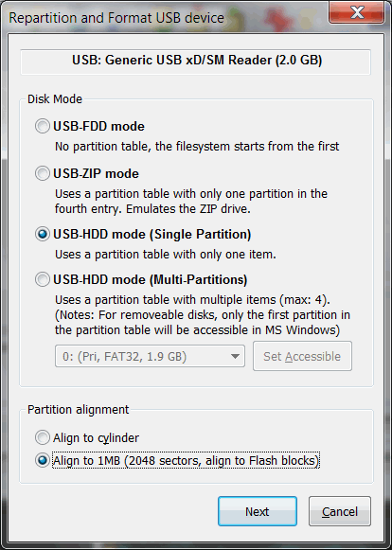Screen dimensions: 392x550
Task: Click the Partition alignment group label
Action: click(79, 409)
